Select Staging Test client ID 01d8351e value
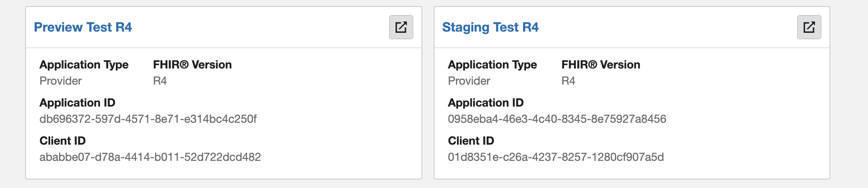Screen dimensions: 868x188 click(x=555, y=157)
